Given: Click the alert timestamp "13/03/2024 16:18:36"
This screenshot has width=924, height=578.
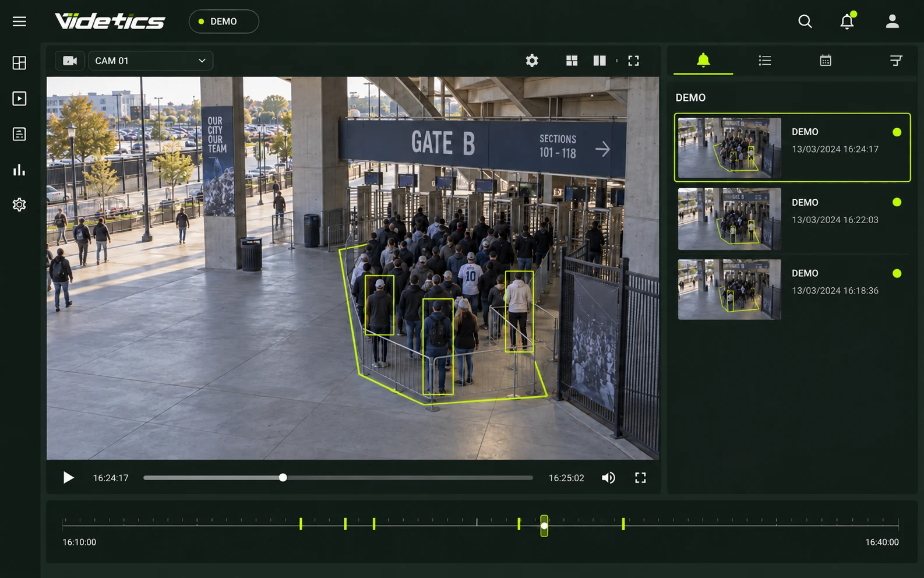Looking at the screenshot, I should click(835, 291).
